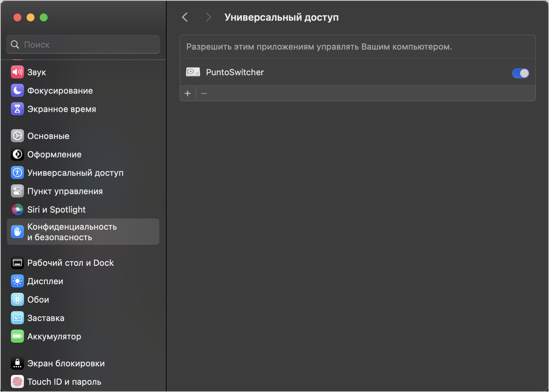Click the Конфиденциальность hand icon
The width and height of the screenshot is (549, 392).
(x=17, y=232)
